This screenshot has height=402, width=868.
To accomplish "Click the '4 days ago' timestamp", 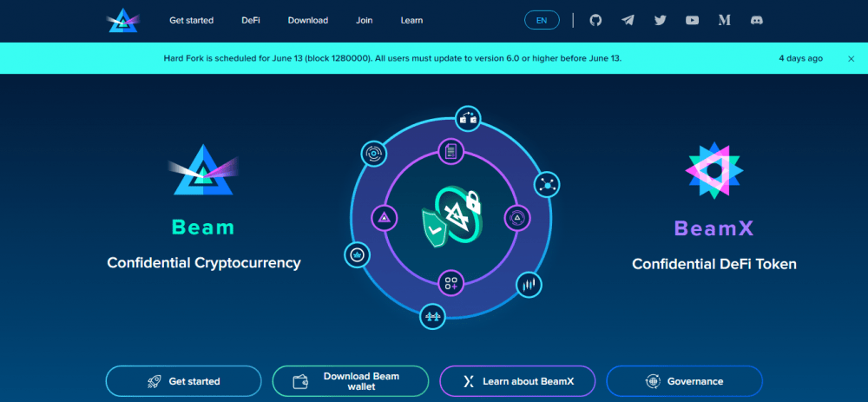I will (x=800, y=58).
